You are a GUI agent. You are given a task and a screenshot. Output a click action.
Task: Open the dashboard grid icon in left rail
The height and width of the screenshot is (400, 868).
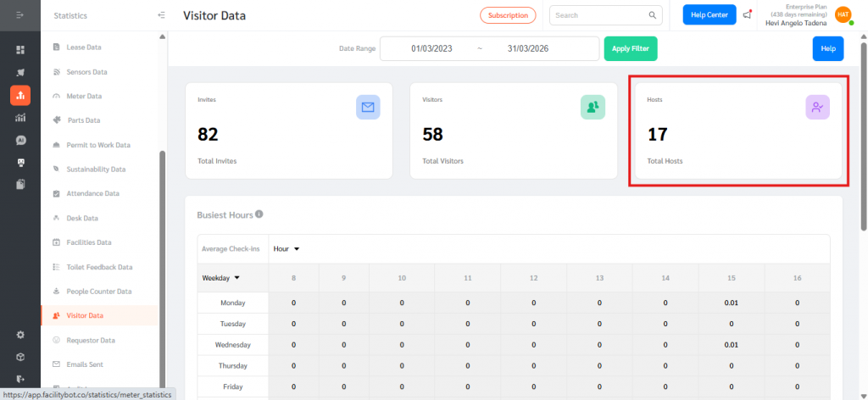(20, 50)
